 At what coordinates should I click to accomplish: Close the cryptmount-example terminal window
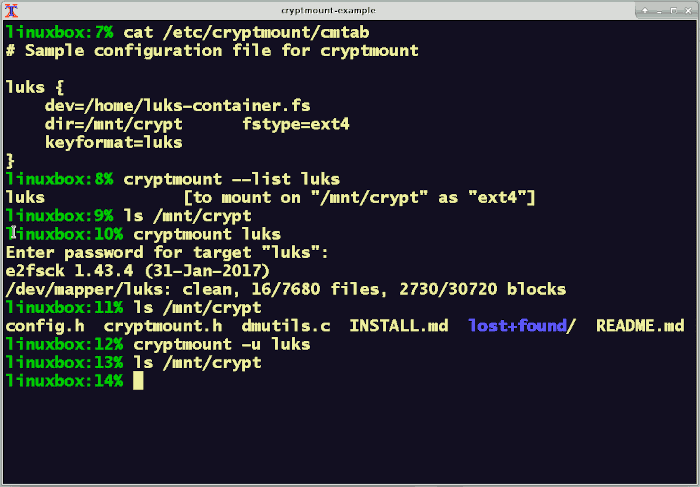point(688,10)
